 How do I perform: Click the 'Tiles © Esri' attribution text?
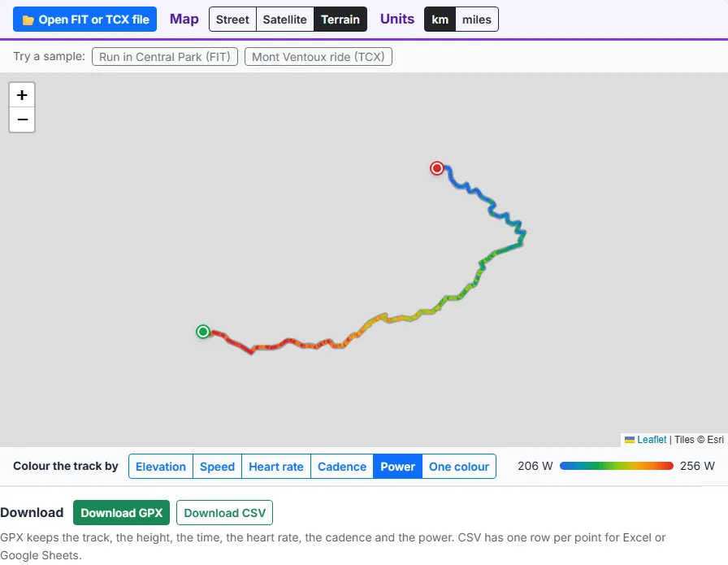699,440
